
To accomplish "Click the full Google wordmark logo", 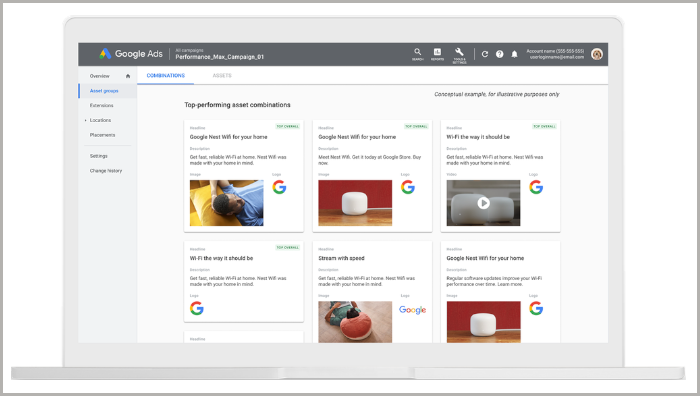I will pos(412,310).
